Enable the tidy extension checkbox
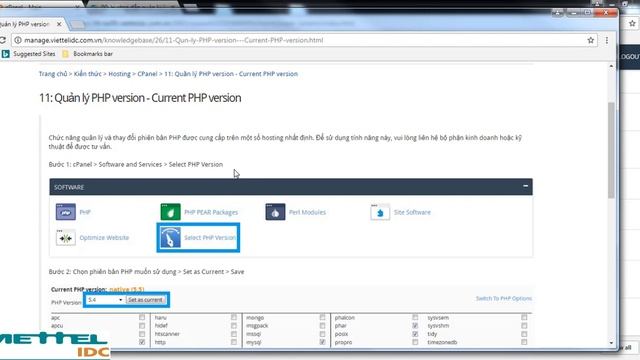 [x=524, y=334]
